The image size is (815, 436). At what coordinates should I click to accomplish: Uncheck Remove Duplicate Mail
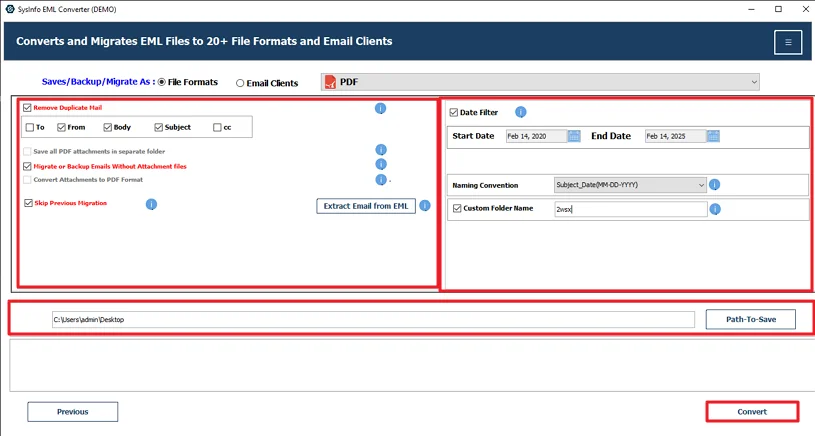27,108
